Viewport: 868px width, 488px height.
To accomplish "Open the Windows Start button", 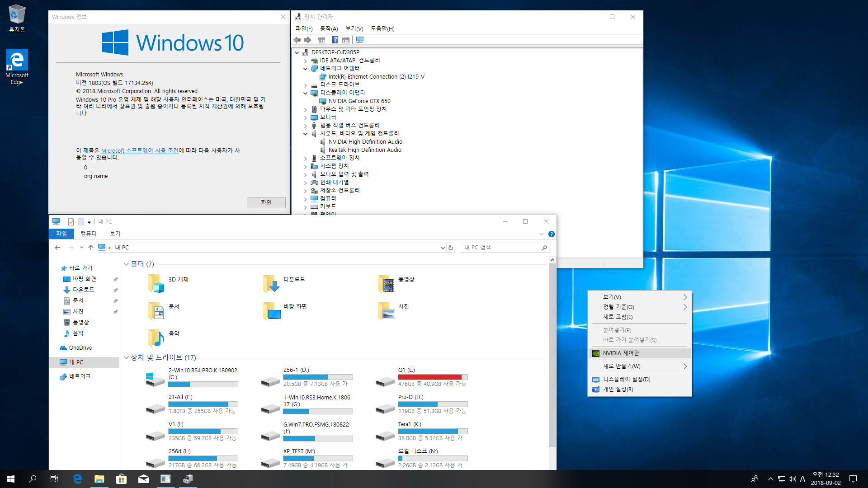I will (x=11, y=479).
